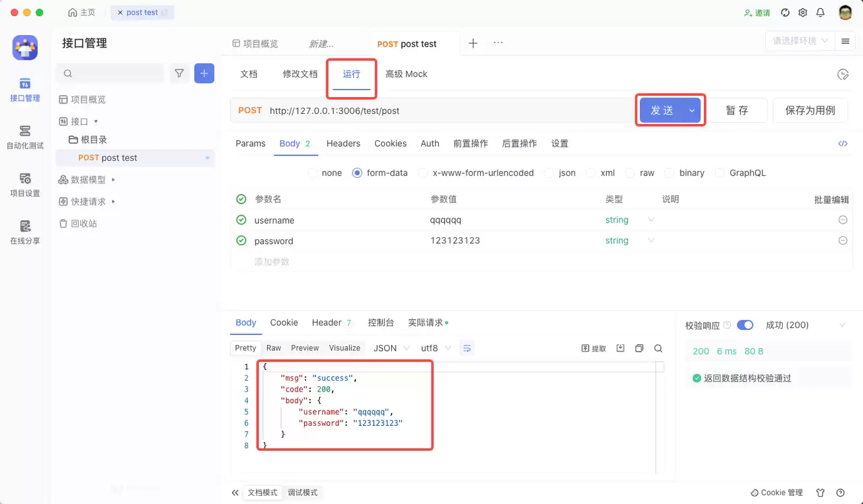Open the Headers request tab
The image size is (863, 504).
point(343,144)
